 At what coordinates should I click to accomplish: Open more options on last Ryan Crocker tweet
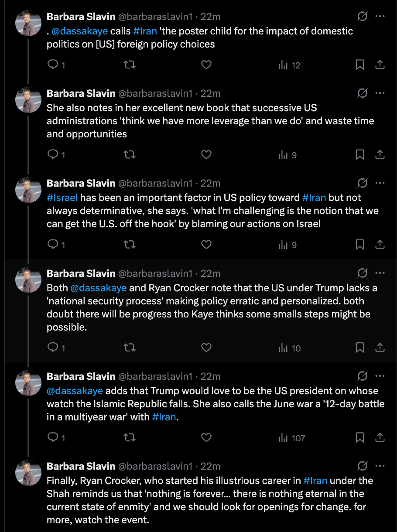[x=380, y=466]
